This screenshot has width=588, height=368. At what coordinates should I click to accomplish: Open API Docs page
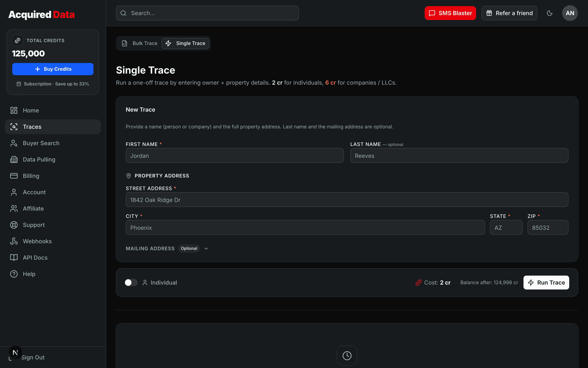(53, 258)
